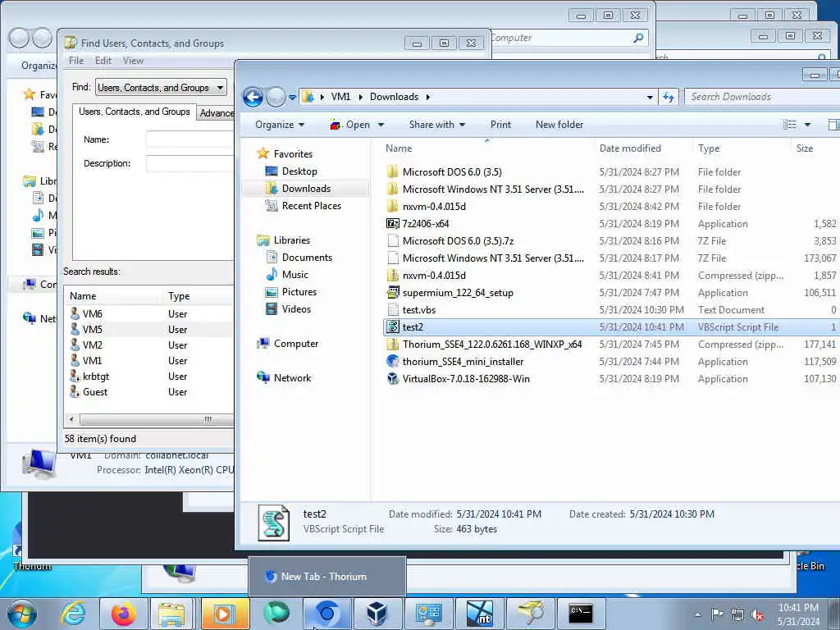Viewport: 840px width, 630px height.
Task: Open the view options dropdown arrow
Action: tap(807, 125)
